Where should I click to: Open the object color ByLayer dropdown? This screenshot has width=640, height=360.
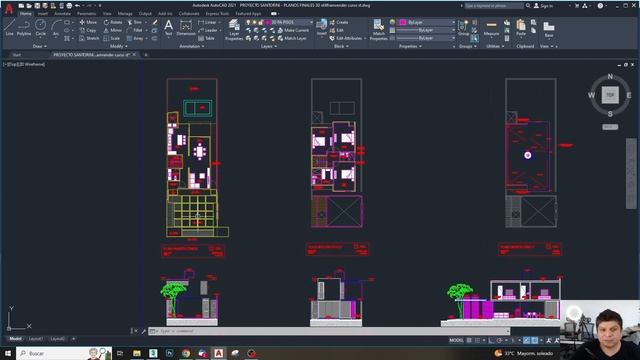click(x=426, y=22)
